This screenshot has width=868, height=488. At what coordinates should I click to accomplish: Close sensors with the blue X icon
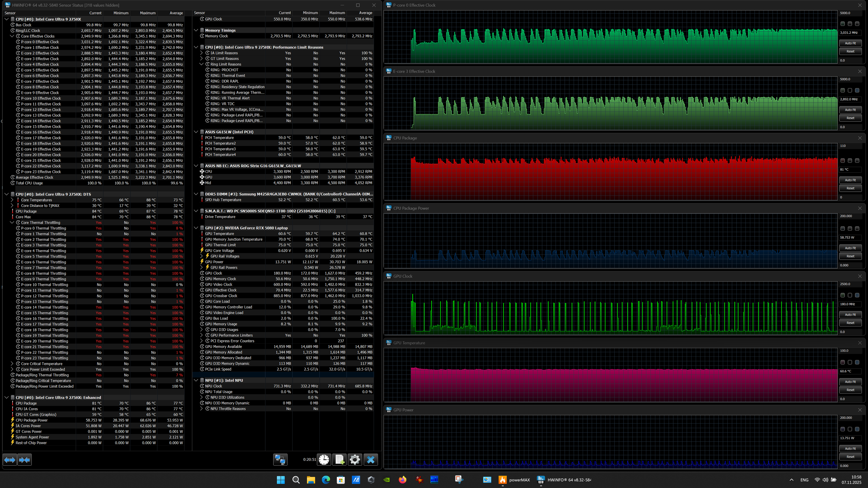click(371, 460)
